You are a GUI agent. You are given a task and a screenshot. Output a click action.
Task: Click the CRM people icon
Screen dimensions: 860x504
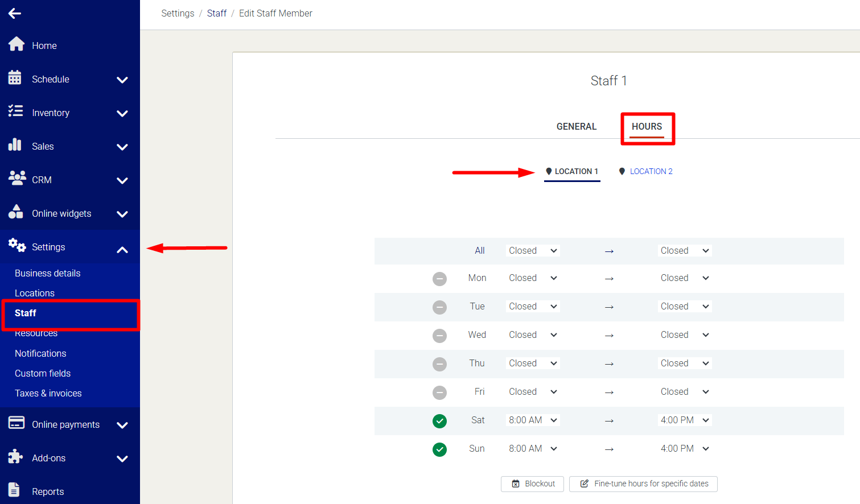17,179
